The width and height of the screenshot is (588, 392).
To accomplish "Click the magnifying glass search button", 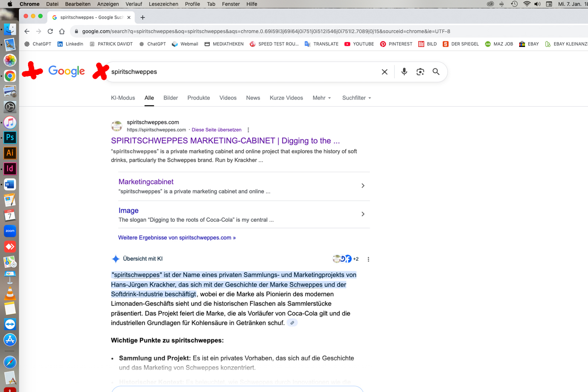I will [436, 72].
